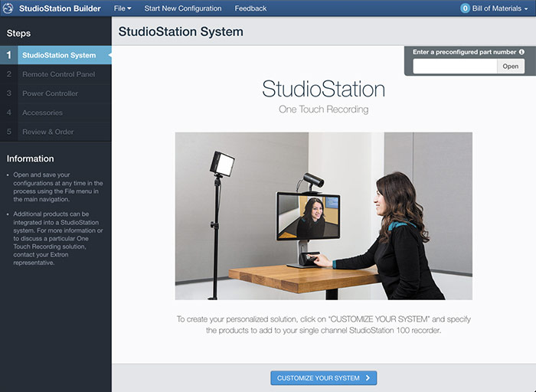Open the Feedback menu item
Screen dimensions: 536x392
pos(250,8)
